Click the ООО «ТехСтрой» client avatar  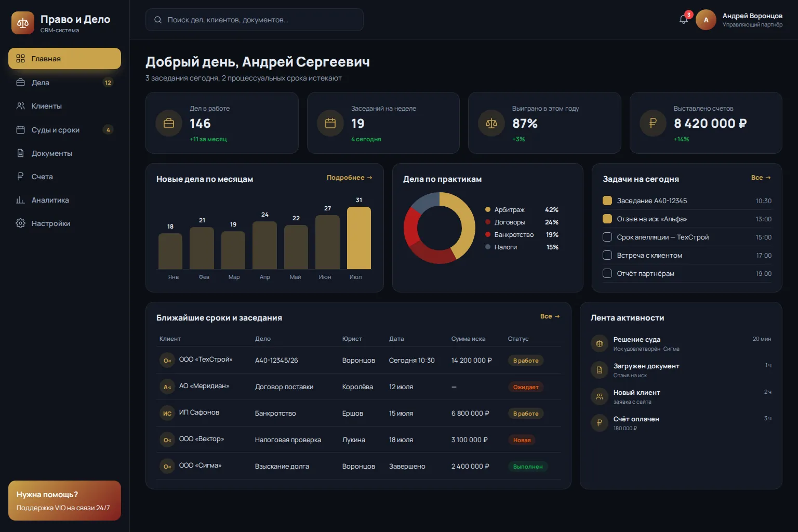tap(167, 360)
